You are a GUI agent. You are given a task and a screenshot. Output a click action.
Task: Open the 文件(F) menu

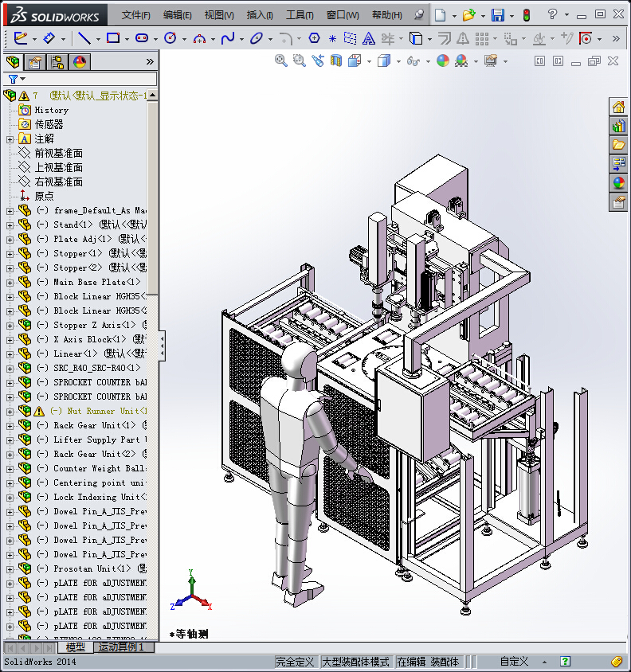pos(135,15)
